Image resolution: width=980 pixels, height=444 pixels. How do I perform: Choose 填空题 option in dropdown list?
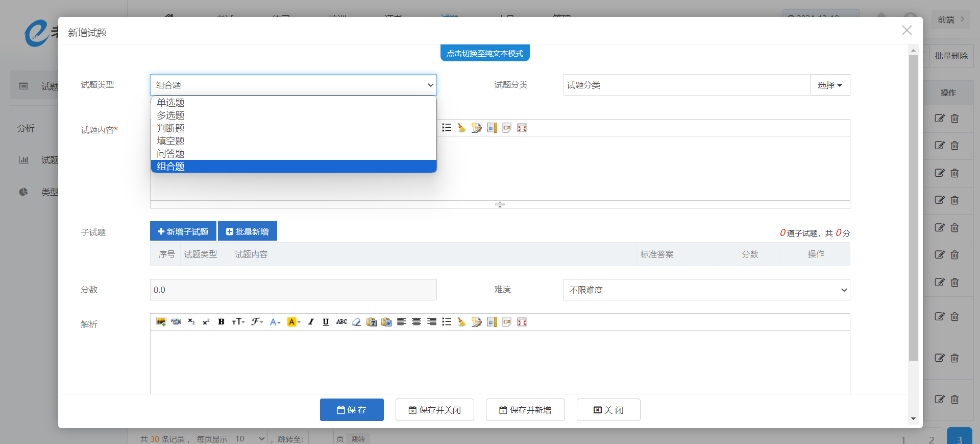(171, 141)
